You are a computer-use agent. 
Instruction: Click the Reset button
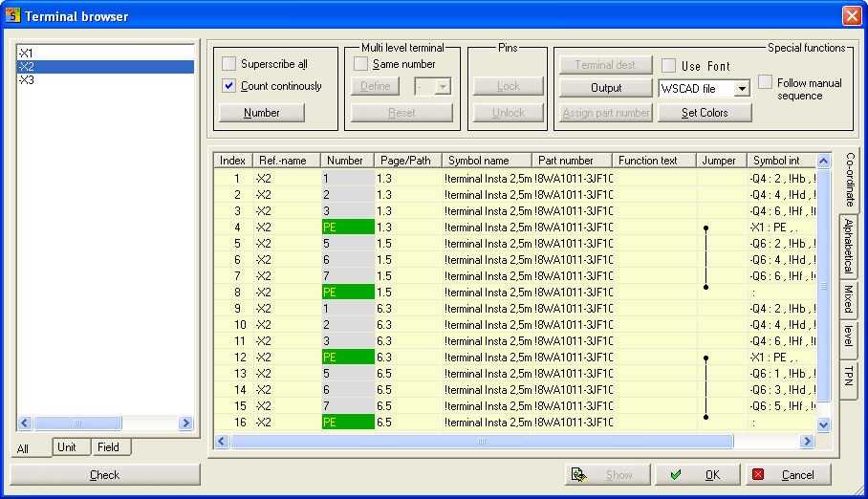(401, 113)
